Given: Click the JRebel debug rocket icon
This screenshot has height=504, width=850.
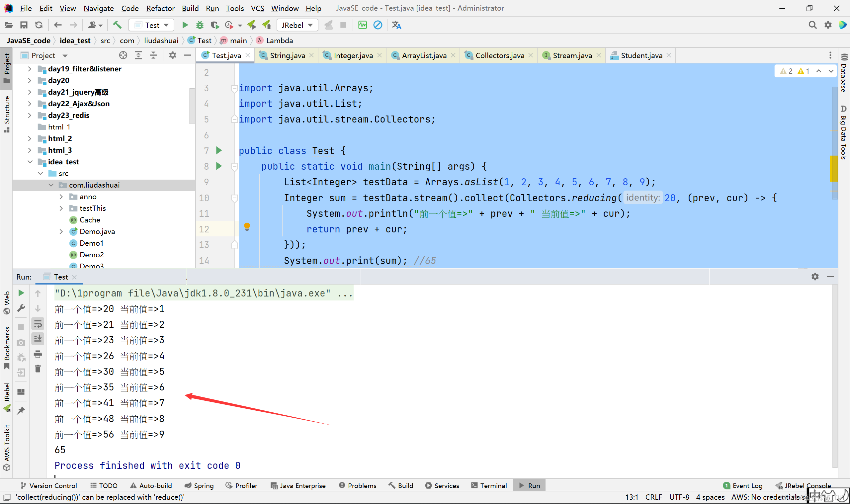Looking at the screenshot, I should coord(267,25).
